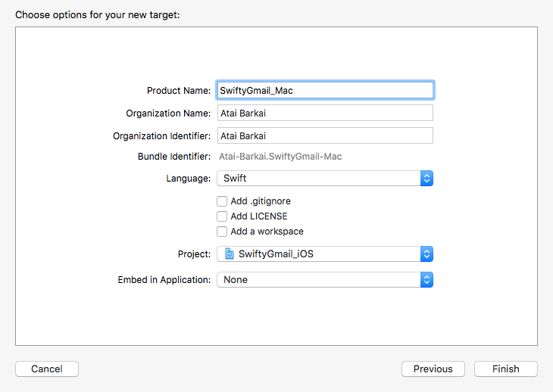Enable the Add .gitignore checkbox
This screenshot has height=392, width=553.
(222, 201)
